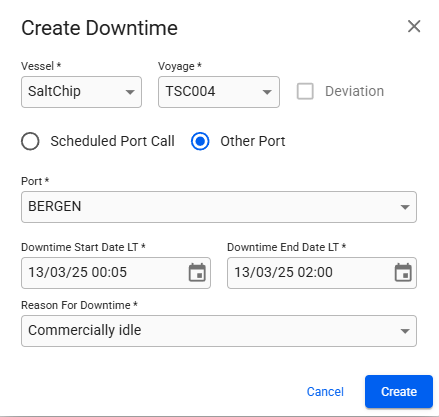Screen dimensions: 439x417
Task: Click the Vessel dropdown arrow icon
Action: 130,92
